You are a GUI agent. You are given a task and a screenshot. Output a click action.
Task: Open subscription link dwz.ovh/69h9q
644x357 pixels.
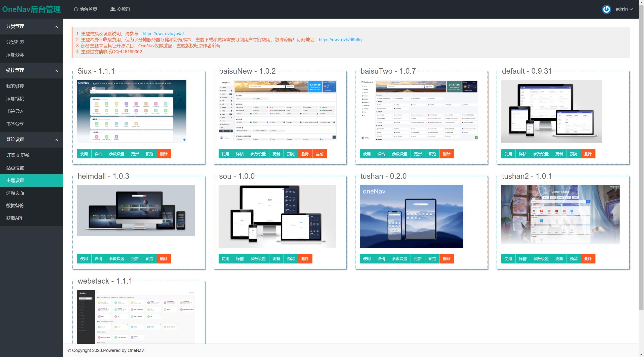[340, 40]
